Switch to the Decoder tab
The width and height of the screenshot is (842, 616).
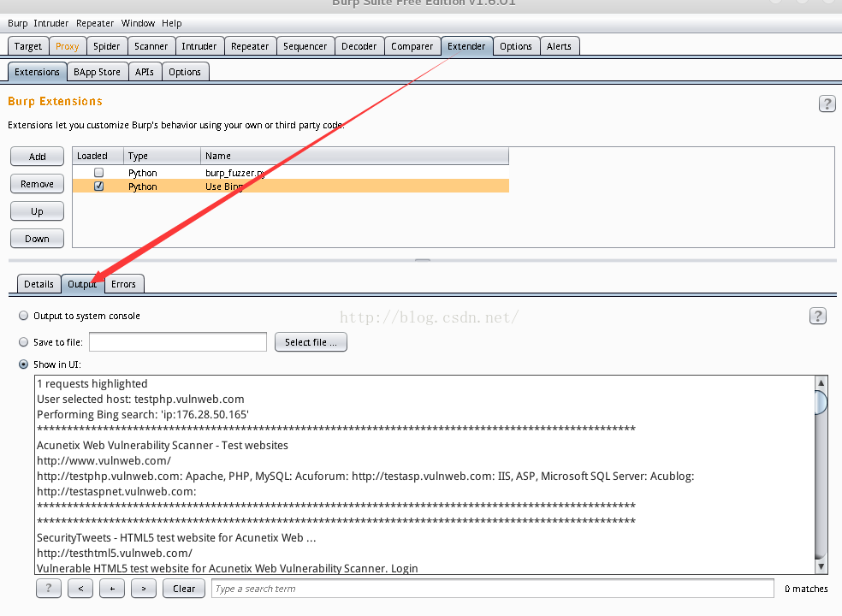pos(359,46)
